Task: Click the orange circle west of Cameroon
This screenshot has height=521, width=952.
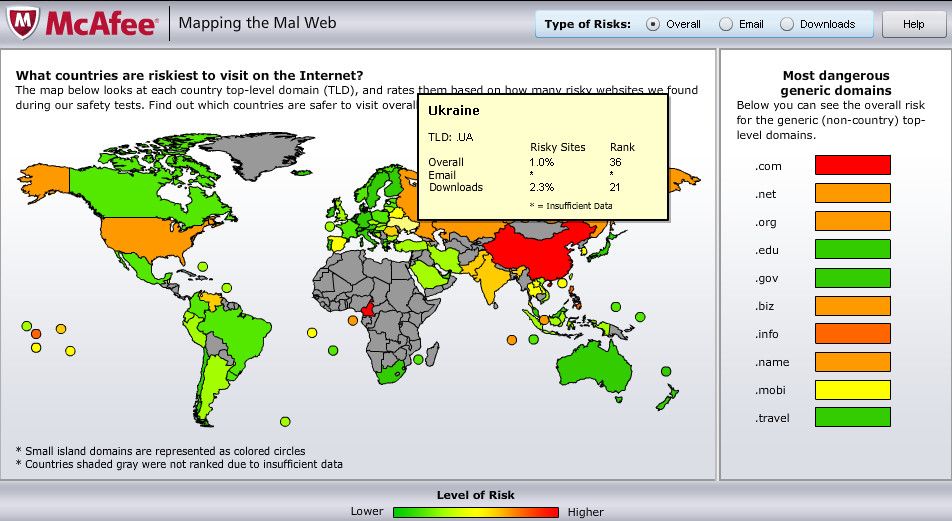Action: [353, 320]
